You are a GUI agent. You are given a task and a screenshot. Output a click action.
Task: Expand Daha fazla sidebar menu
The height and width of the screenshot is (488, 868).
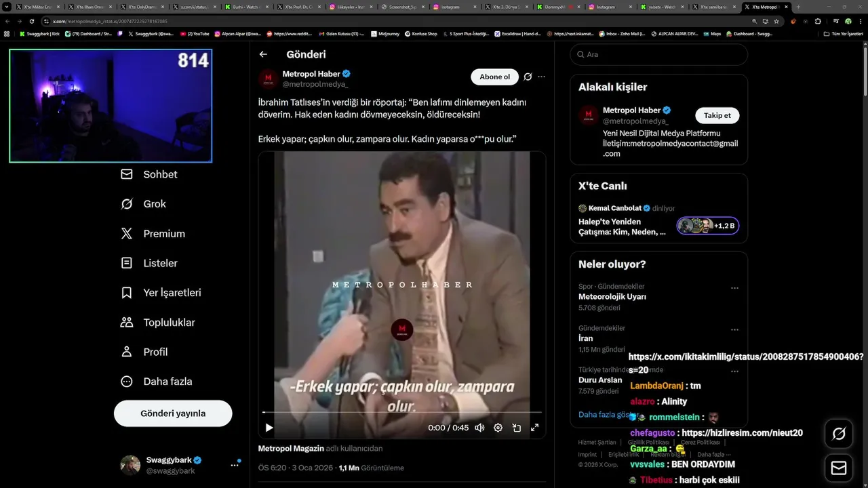pos(156,382)
